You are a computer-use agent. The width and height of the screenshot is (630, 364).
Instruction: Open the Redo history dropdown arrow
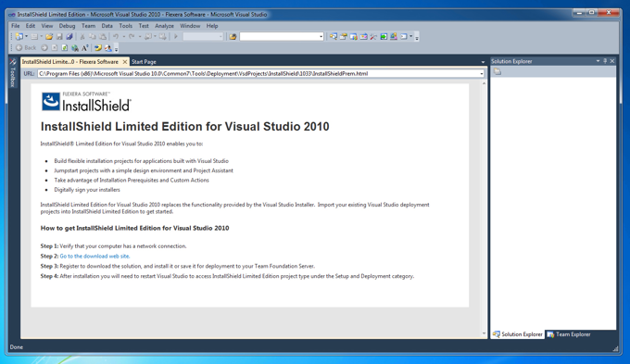pyautogui.click(x=140, y=36)
